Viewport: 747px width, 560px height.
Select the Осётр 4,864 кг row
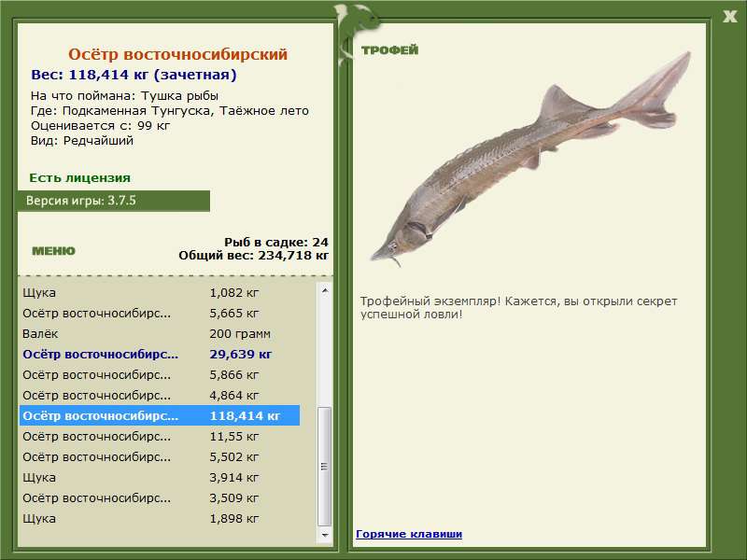click(x=160, y=395)
